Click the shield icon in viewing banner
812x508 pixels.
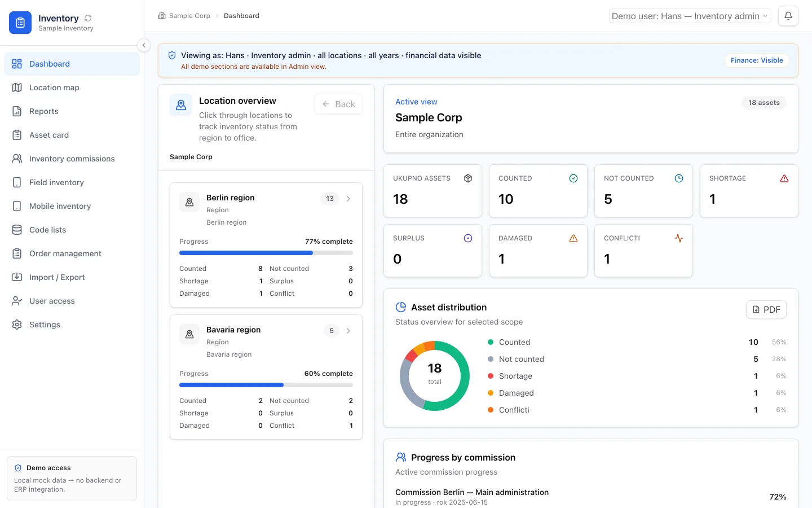click(x=172, y=55)
